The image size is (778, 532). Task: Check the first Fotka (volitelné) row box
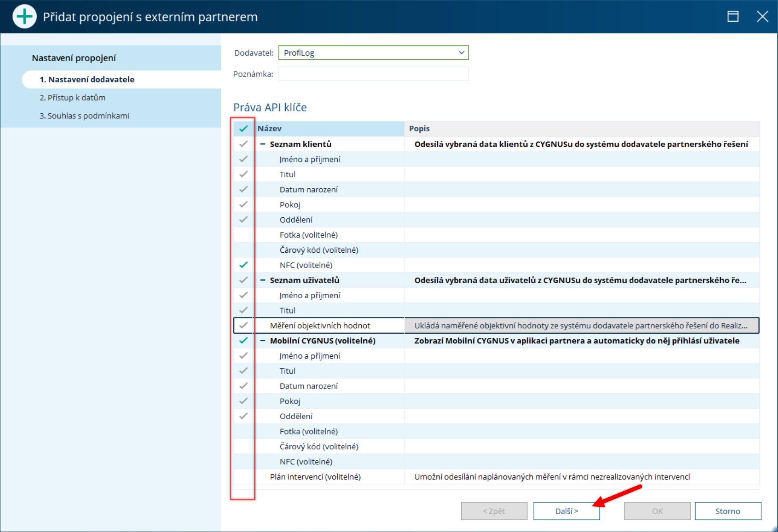[243, 235]
